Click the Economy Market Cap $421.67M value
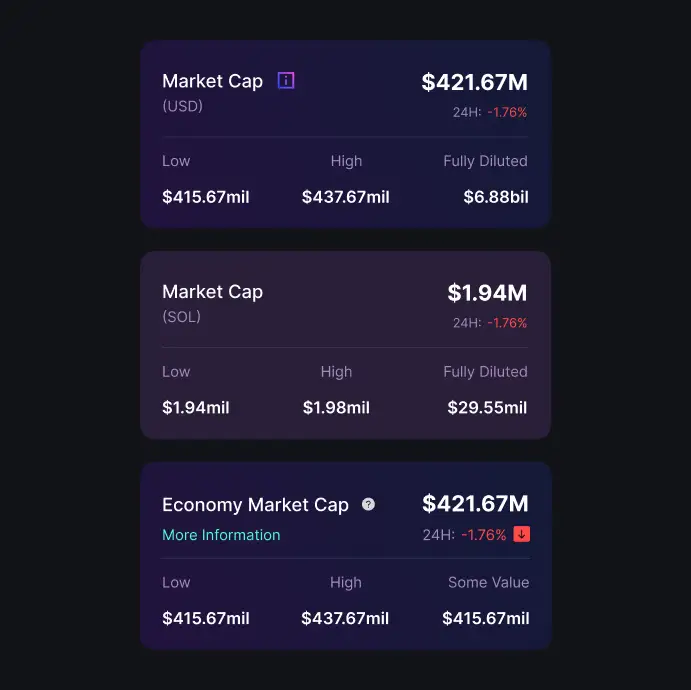This screenshot has height=690, width=691. [x=475, y=503]
